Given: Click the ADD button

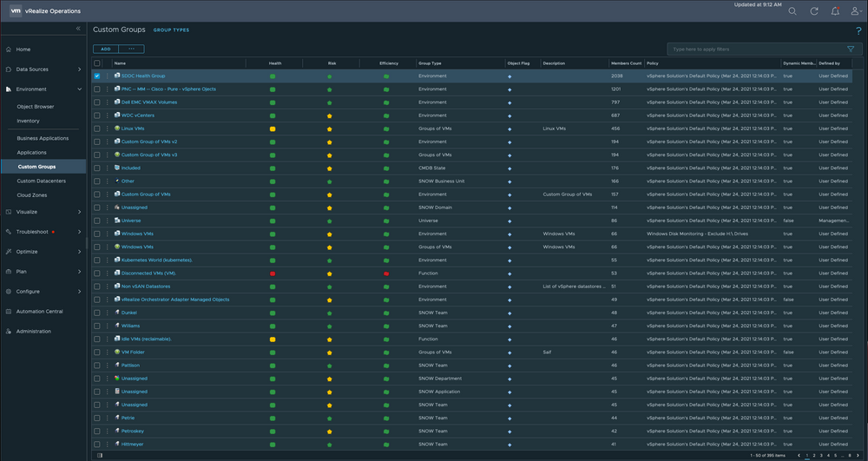Looking at the screenshot, I should click(x=106, y=49).
